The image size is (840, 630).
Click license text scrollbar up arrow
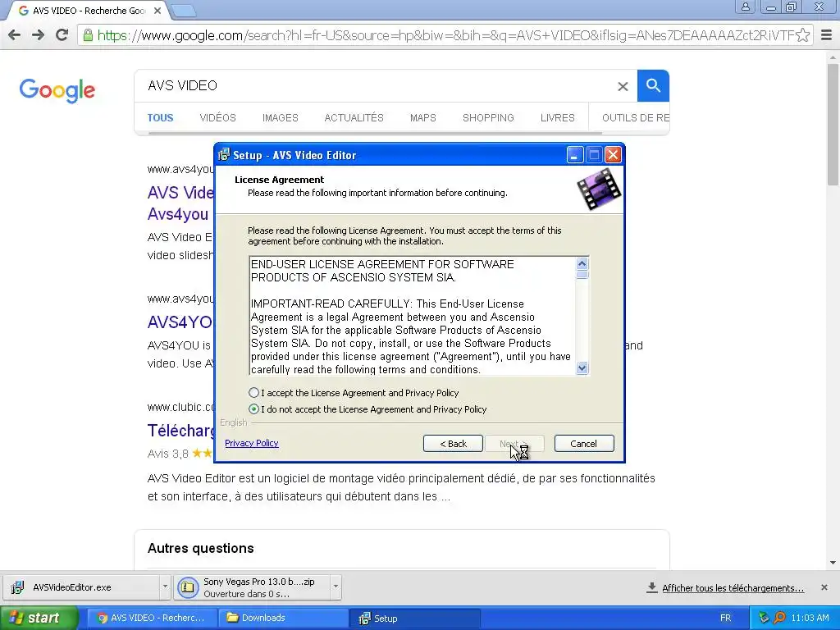(582, 263)
